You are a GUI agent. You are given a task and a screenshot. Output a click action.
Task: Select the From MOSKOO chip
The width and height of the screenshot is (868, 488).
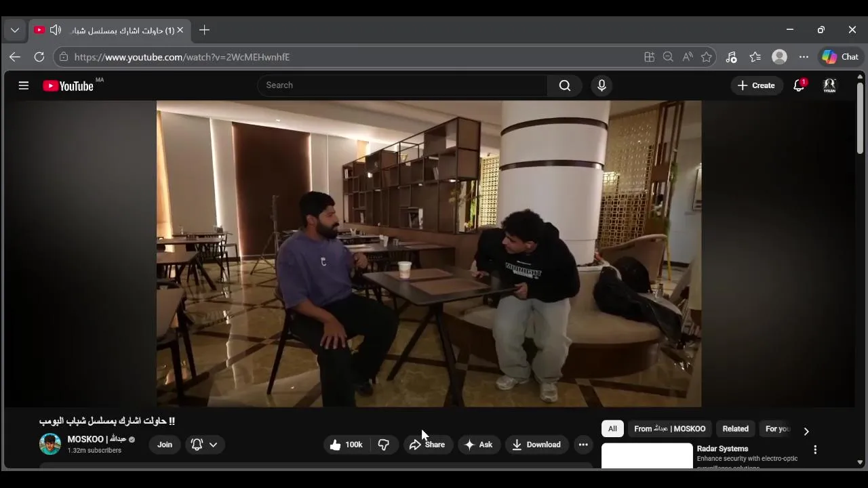click(669, 429)
